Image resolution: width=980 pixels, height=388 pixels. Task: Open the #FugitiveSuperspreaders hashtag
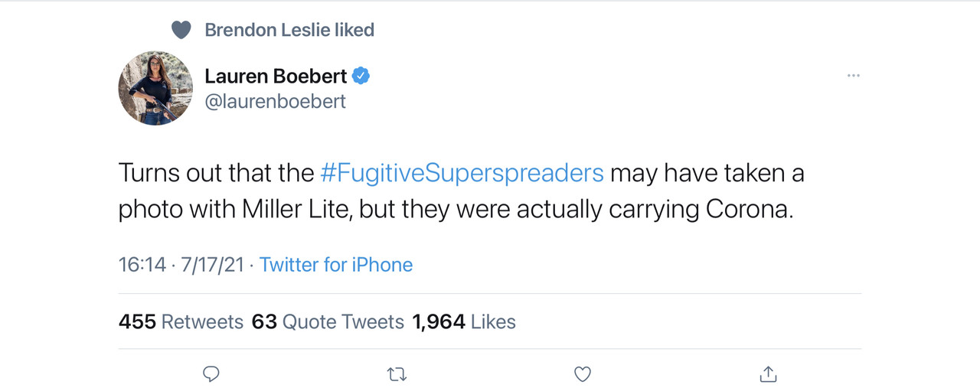pyautogui.click(x=462, y=173)
